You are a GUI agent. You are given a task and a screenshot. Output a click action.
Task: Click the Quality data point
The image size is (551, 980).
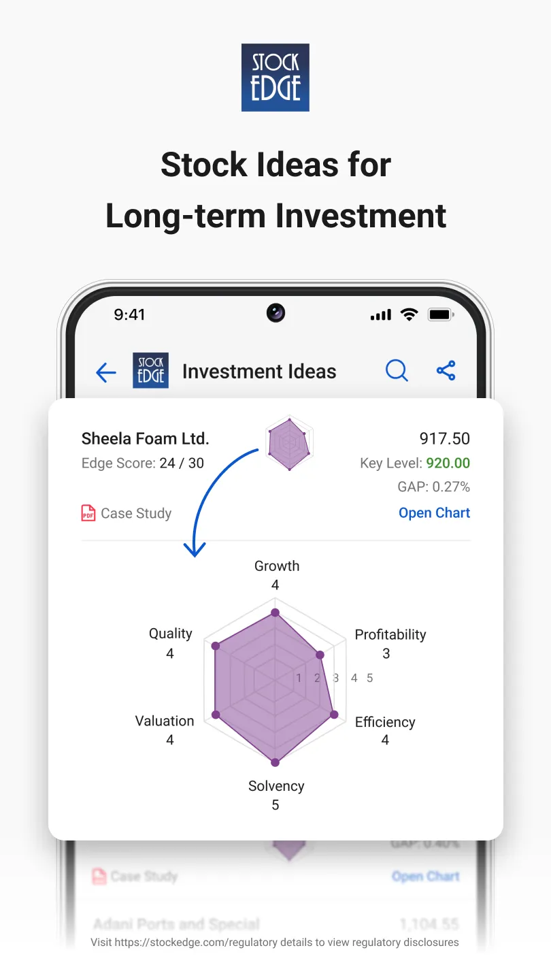(x=216, y=646)
